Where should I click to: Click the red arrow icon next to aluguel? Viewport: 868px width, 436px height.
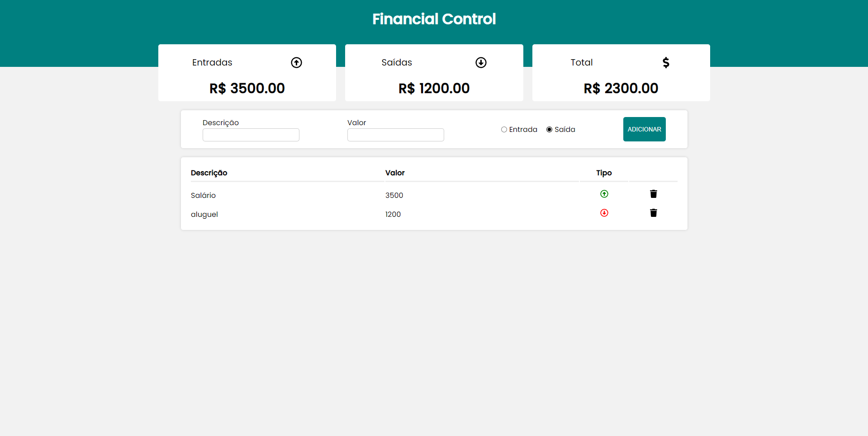click(604, 213)
